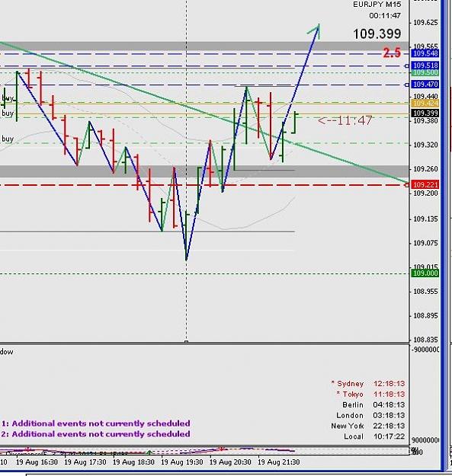This screenshot has height=476, width=452.
Task: Select the handle at the bottom of the vertical dashed line
Action: 186,341
